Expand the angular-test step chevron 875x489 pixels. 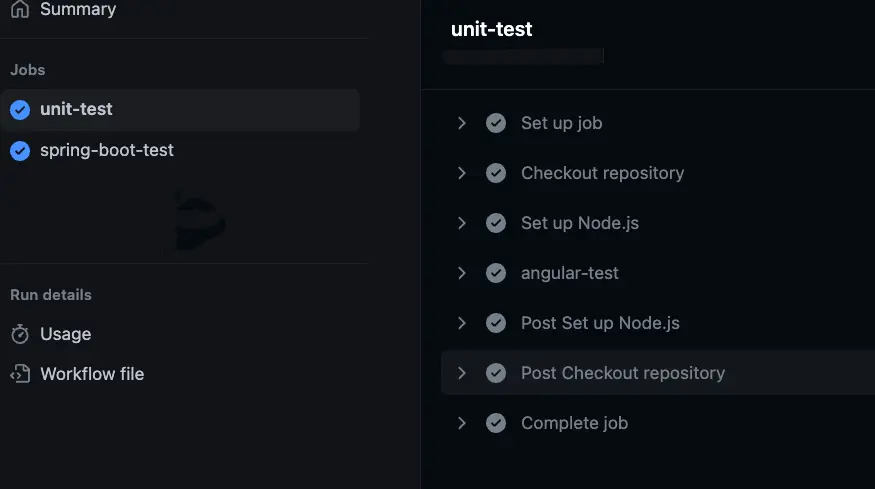(462, 273)
